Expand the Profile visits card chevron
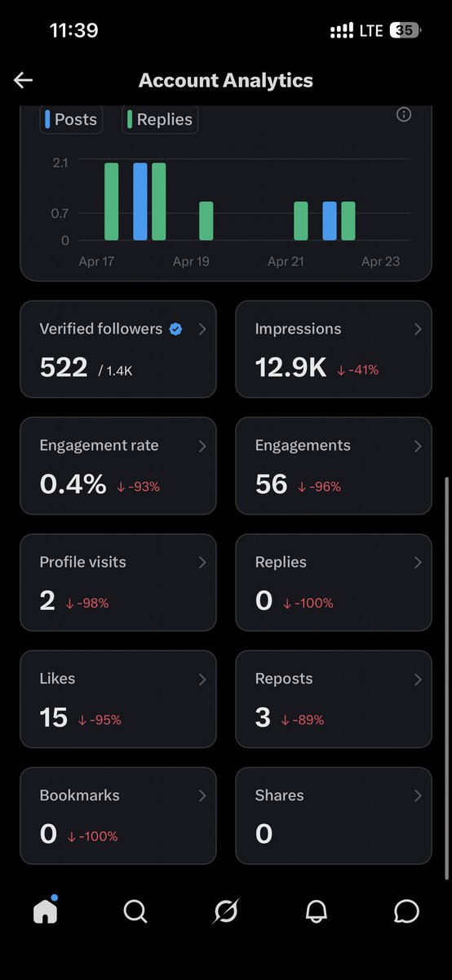The width and height of the screenshot is (452, 980). 202,563
